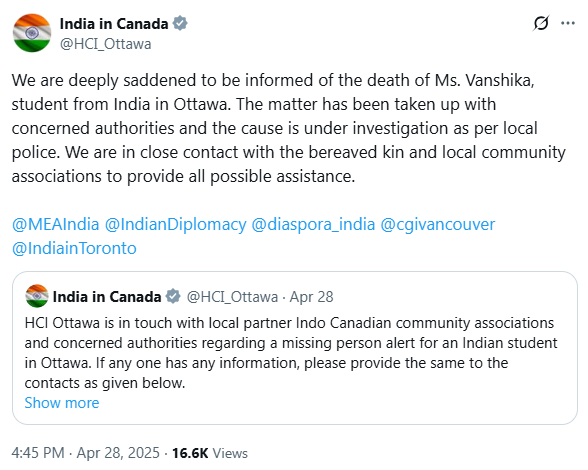Click the 4:45 PM Apr 28, 2025 timestamp
This screenshot has width=588, height=470.
(86, 453)
